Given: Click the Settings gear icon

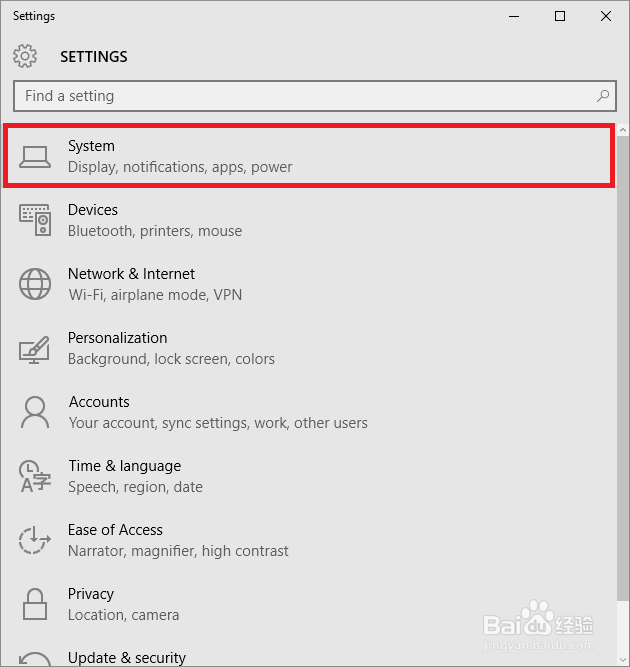Looking at the screenshot, I should (x=26, y=56).
